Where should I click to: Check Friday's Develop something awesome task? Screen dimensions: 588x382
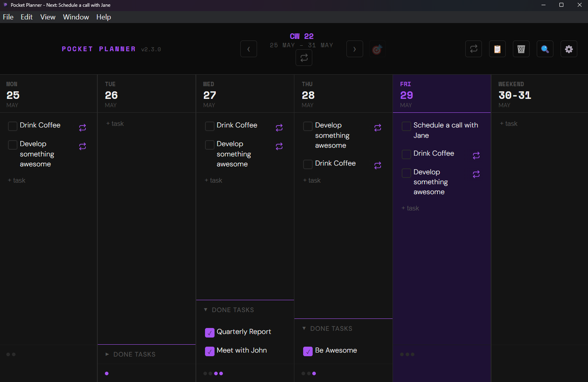[x=406, y=173]
